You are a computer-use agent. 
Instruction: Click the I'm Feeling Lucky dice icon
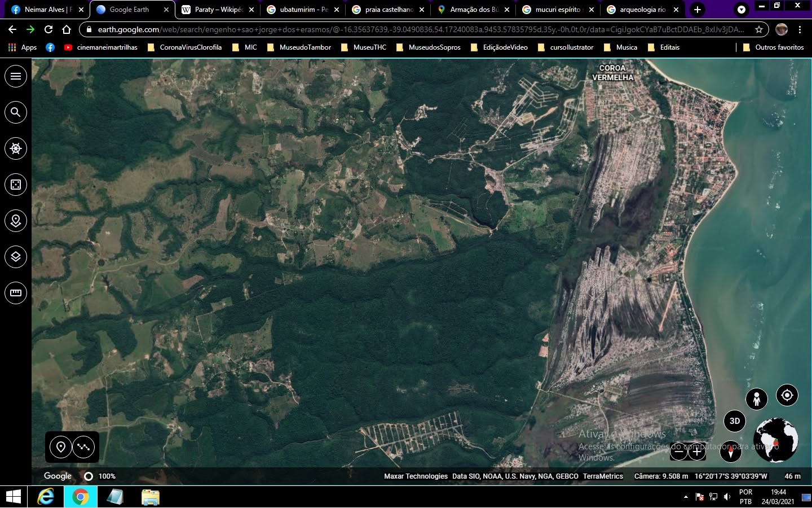click(x=16, y=185)
